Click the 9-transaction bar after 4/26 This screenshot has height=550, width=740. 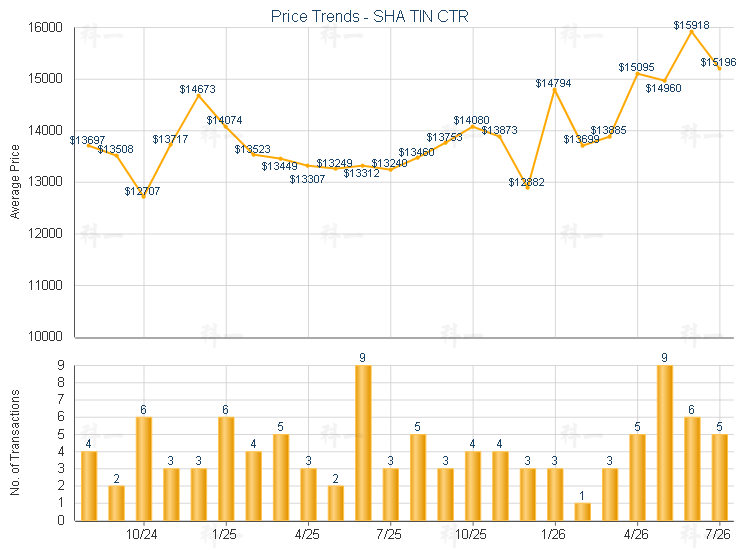coord(664,443)
